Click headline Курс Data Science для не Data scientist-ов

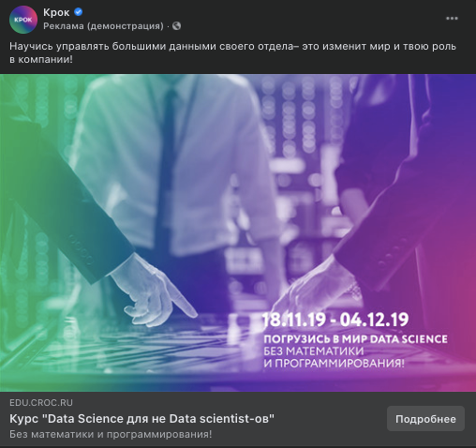click(x=141, y=419)
